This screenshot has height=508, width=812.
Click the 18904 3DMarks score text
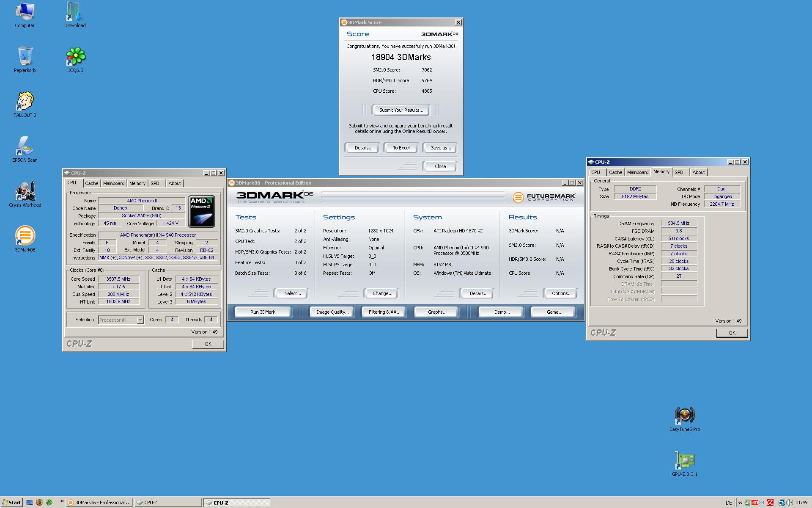(401, 57)
